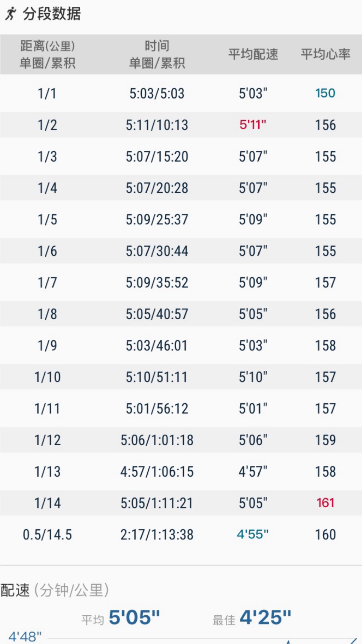Image resolution: width=362 pixels, height=644 pixels.
Task: Select the lap time 5:07/15:20
Action: [x=157, y=157]
